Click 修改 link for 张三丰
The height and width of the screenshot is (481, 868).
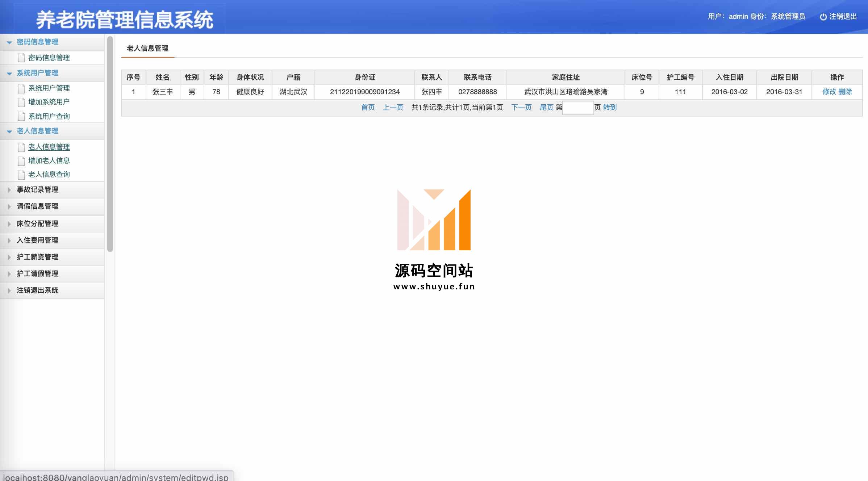tap(829, 92)
